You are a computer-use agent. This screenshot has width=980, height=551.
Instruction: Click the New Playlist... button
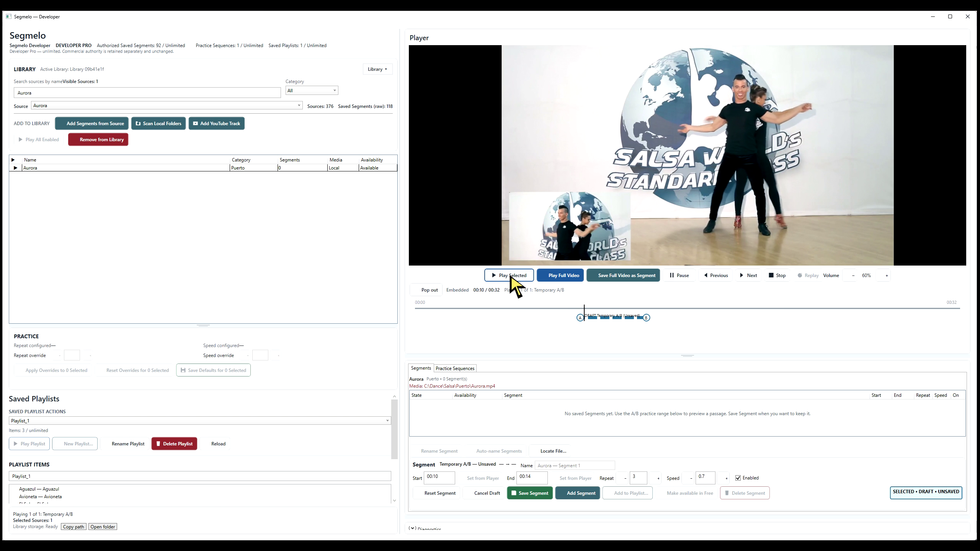pyautogui.click(x=75, y=443)
